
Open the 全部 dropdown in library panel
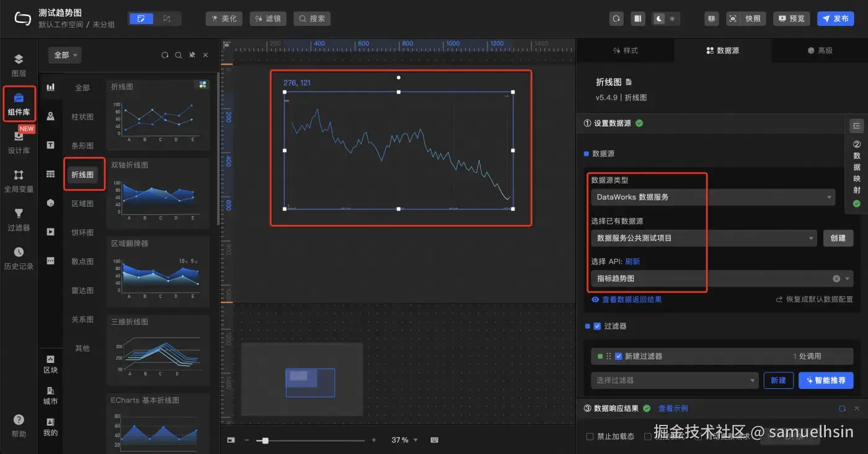pyautogui.click(x=64, y=55)
